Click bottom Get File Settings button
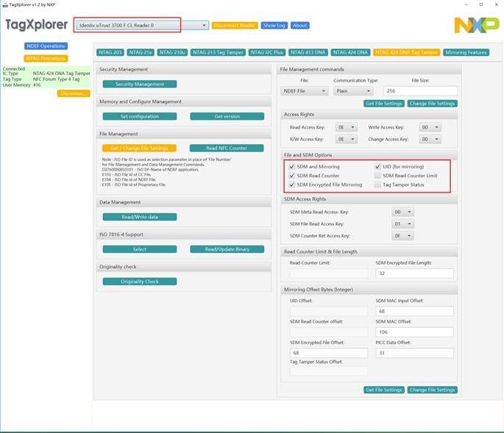 pos(384,390)
